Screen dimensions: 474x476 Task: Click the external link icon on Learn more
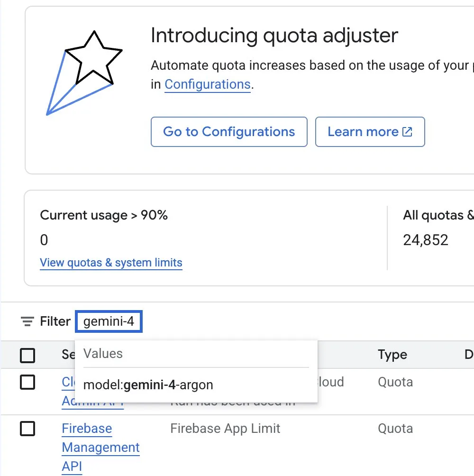pos(407,132)
